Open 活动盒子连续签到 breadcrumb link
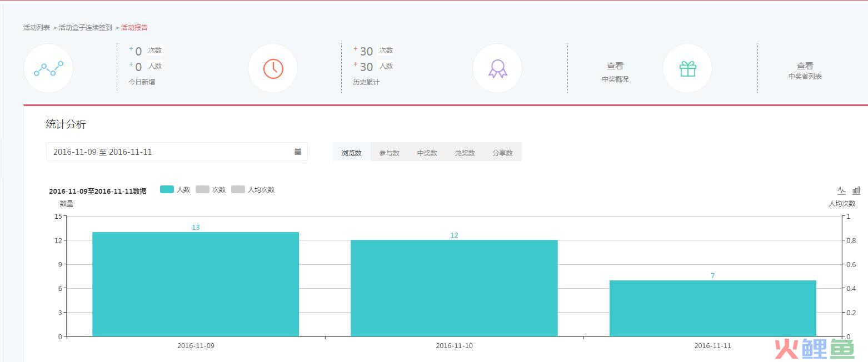Viewport: 868px width, 362px height. pyautogui.click(x=86, y=27)
